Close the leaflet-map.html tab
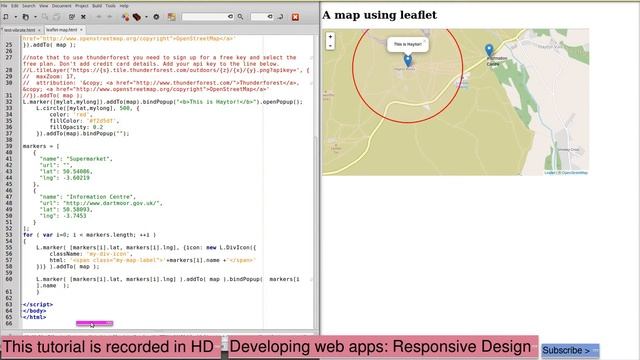This screenshot has height=360, width=640. 81,30
